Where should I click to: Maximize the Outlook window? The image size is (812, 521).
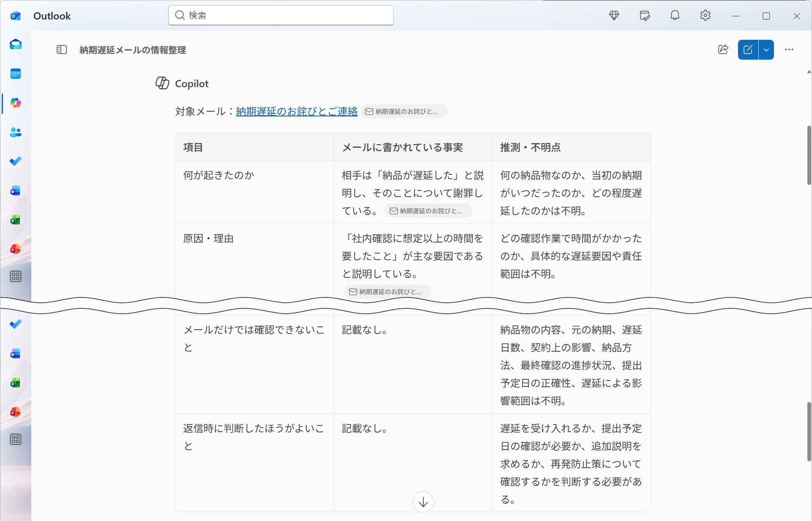(766, 16)
